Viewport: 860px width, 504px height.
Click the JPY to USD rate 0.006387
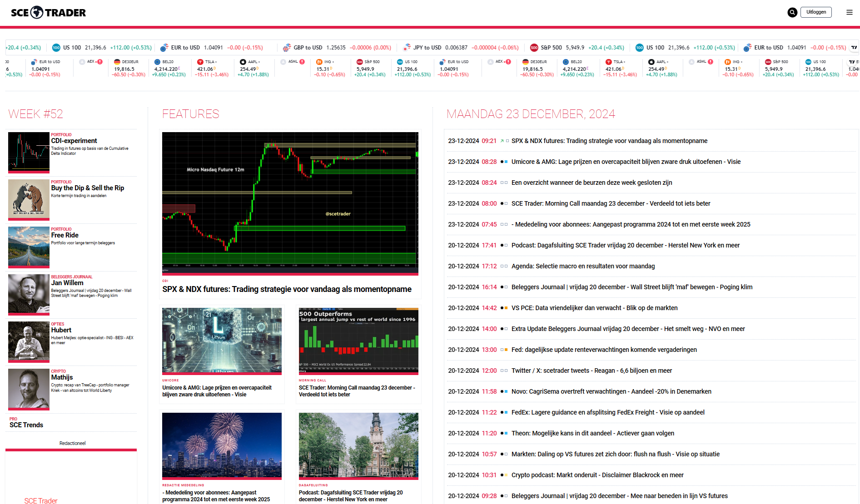coord(456,48)
